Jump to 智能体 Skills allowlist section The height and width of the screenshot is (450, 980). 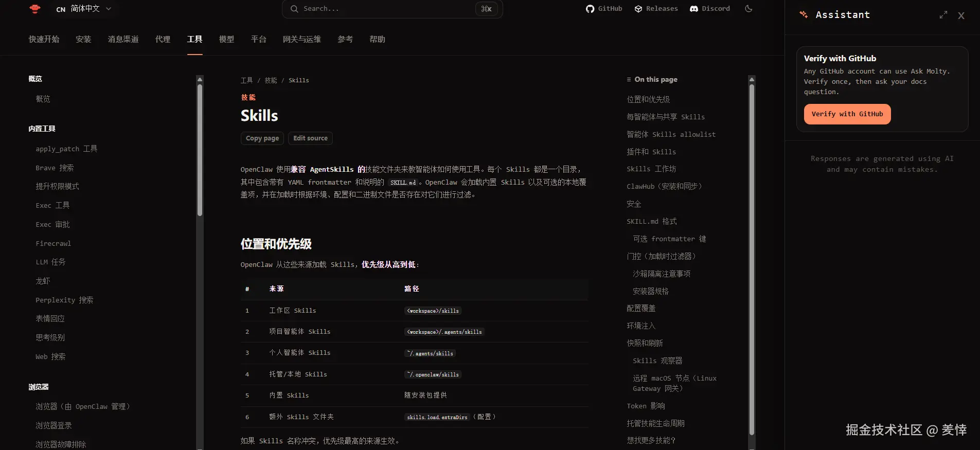(x=671, y=134)
